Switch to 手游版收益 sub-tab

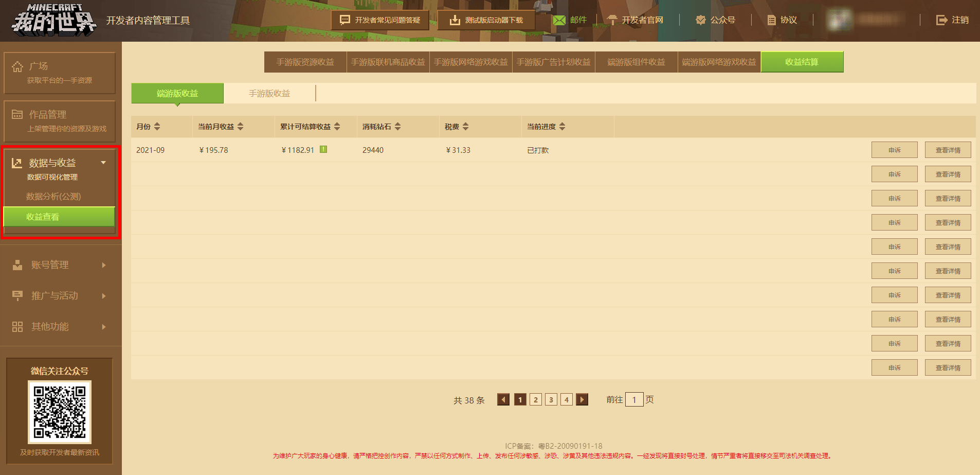269,93
